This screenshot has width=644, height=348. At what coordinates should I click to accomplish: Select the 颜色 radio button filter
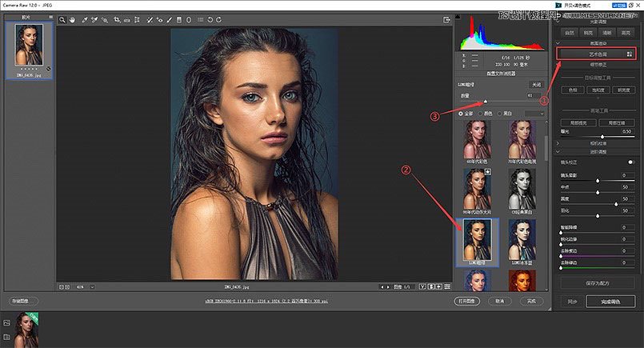(x=480, y=114)
